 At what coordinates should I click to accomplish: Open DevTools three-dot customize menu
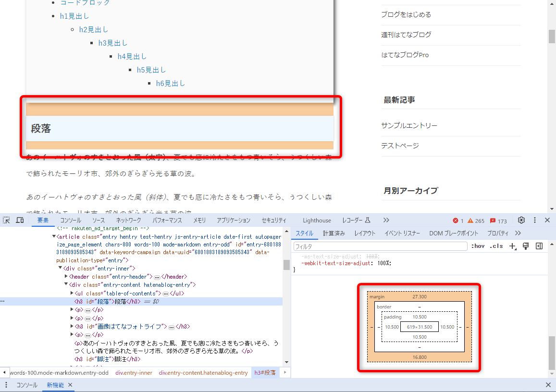(x=535, y=220)
